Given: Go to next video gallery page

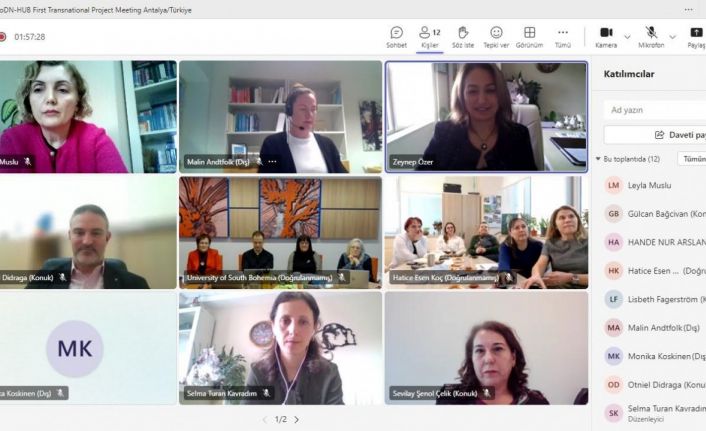Looking at the screenshot, I should coord(297,420).
